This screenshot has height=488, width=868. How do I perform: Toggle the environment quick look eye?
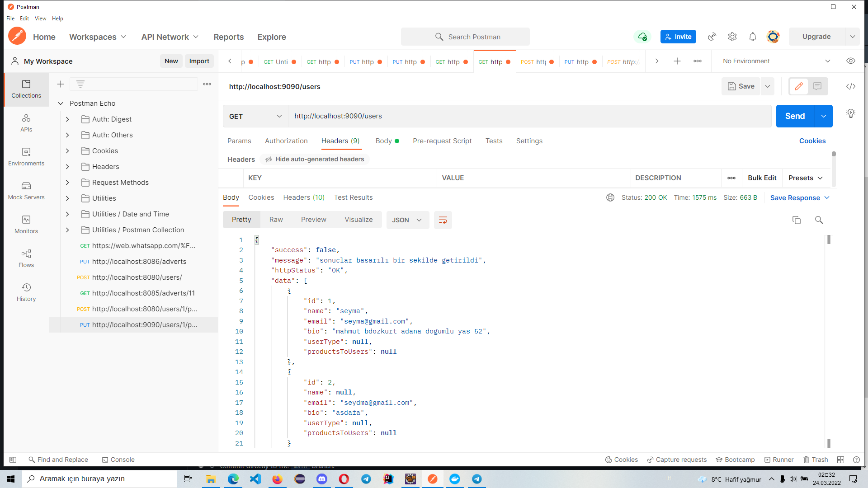(x=851, y=61)
